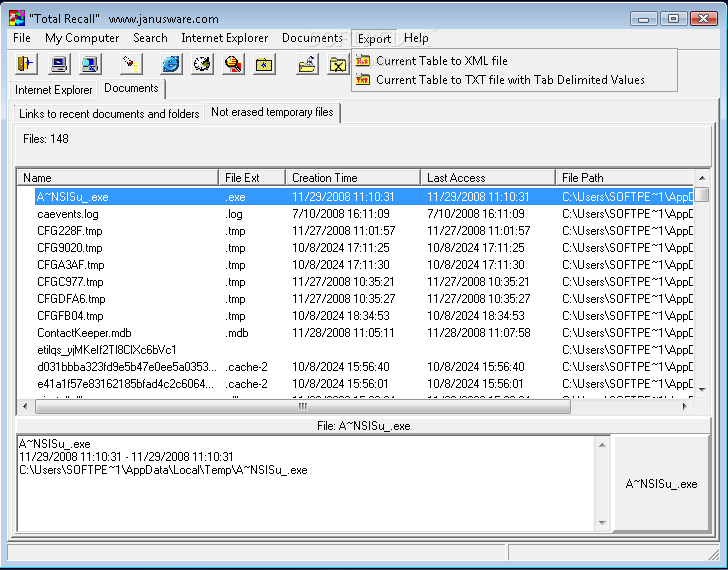The width and height of the screenshot is (728, 570).
Task: Open the My Computer menu
Action: [x=82, y=38]
